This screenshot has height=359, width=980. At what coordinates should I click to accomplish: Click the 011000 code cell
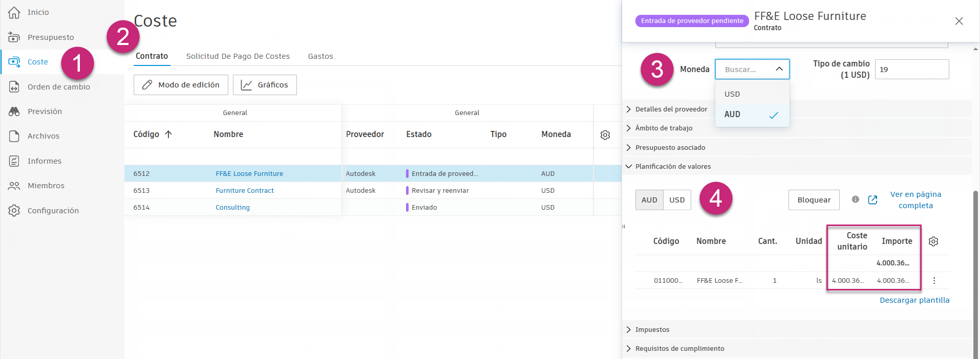point(668,281)
